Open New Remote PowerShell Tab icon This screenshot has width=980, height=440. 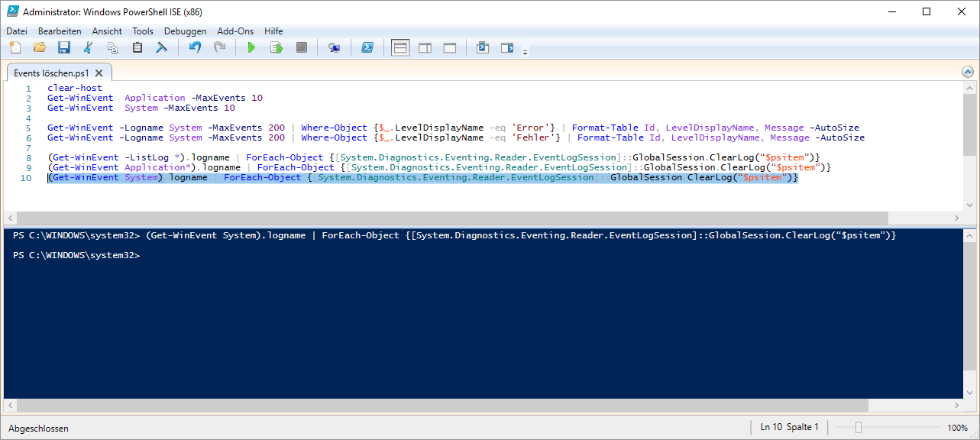point(334,48)
